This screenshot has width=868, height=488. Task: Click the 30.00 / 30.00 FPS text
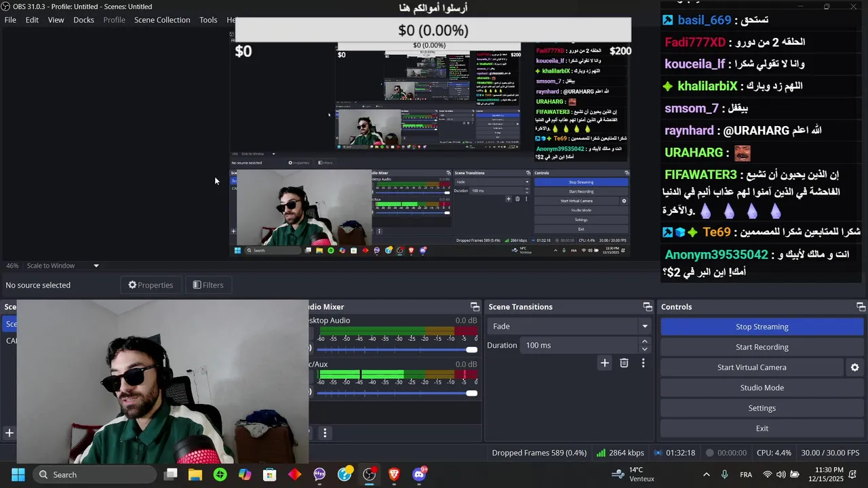click(x=830, y=453)
